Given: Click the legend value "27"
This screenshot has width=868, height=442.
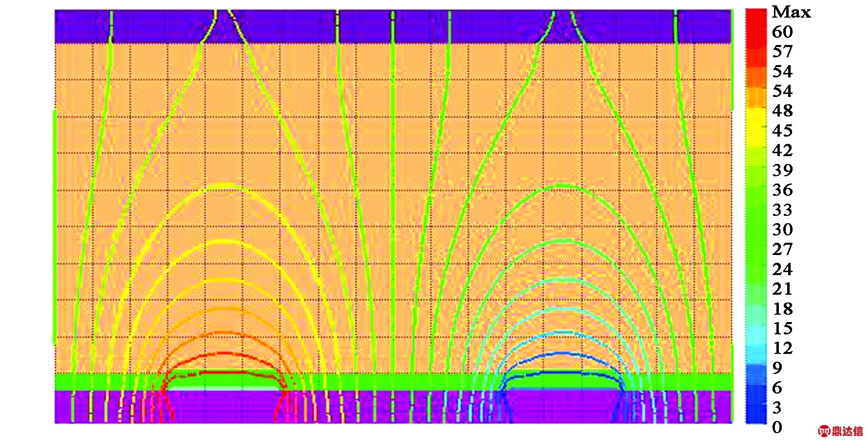Looking at the screenshot, I should [x=782, y=249].
